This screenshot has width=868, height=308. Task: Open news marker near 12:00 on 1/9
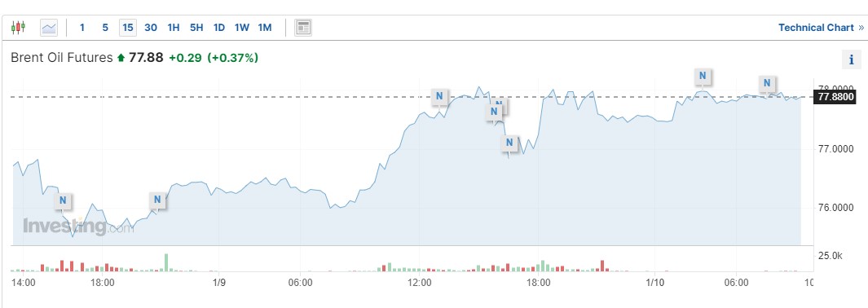[x=439, y=96]
